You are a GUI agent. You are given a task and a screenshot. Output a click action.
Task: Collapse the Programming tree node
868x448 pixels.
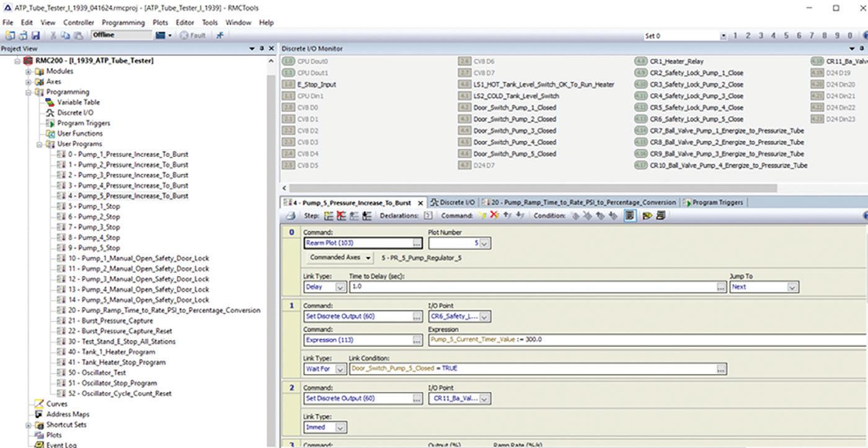click(29, 92)
